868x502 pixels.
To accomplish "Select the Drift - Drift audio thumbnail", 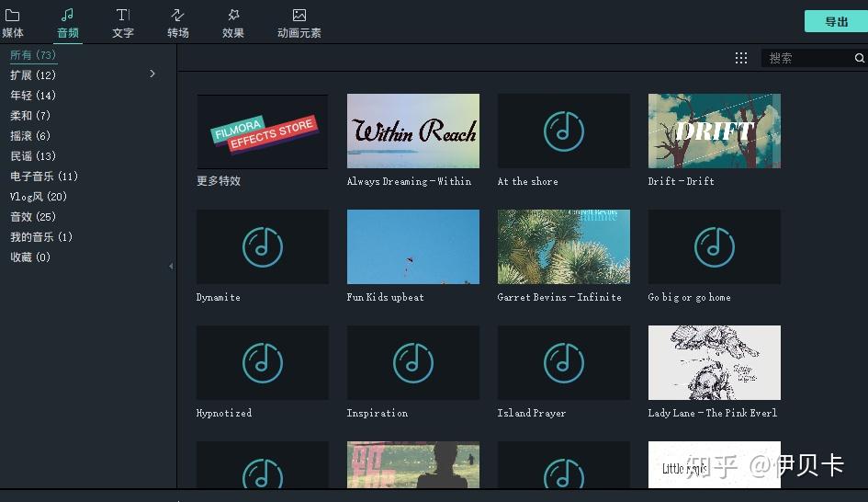I will point(714,131).
